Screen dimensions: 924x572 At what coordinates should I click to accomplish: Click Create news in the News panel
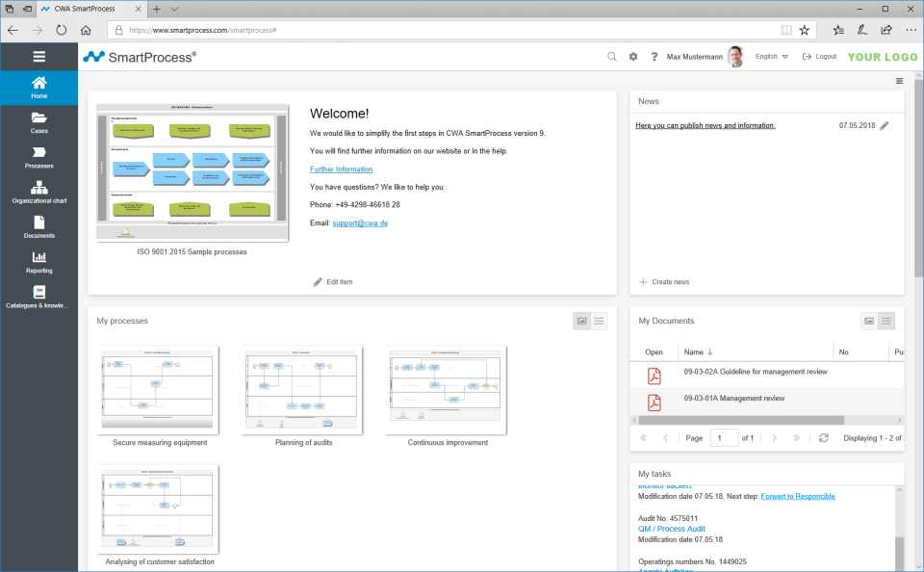pyautogui.click(x=667, y=281)
